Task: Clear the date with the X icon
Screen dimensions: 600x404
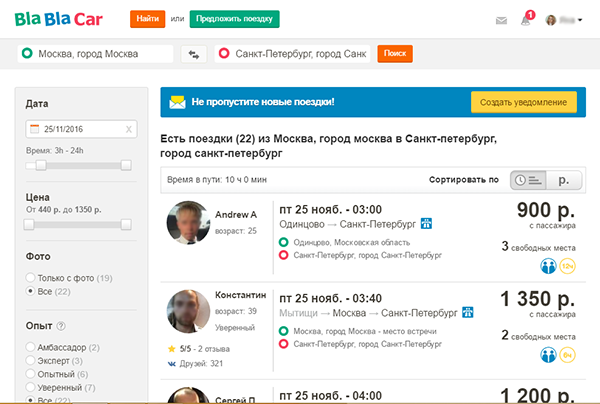Action: click(x=128, y=129)
